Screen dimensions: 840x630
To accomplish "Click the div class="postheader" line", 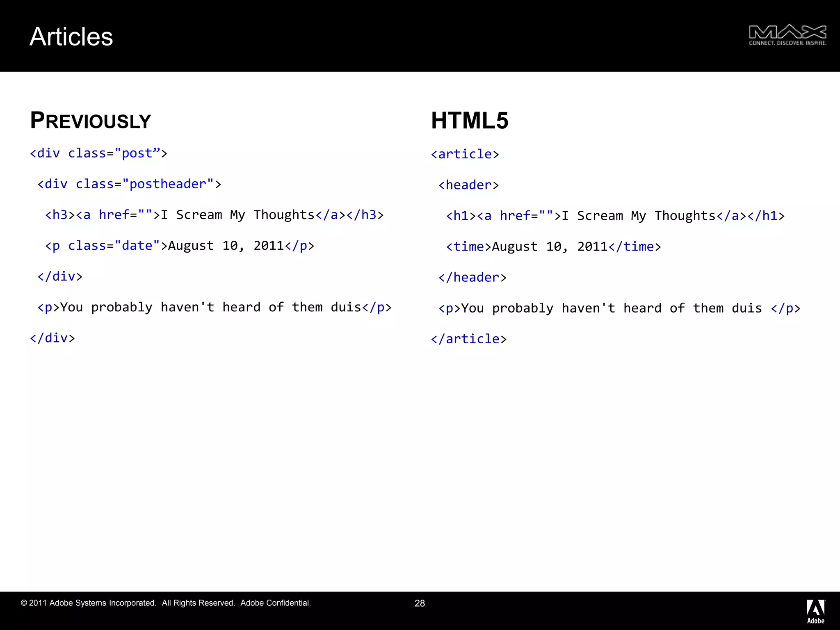I will pos(129,184).
